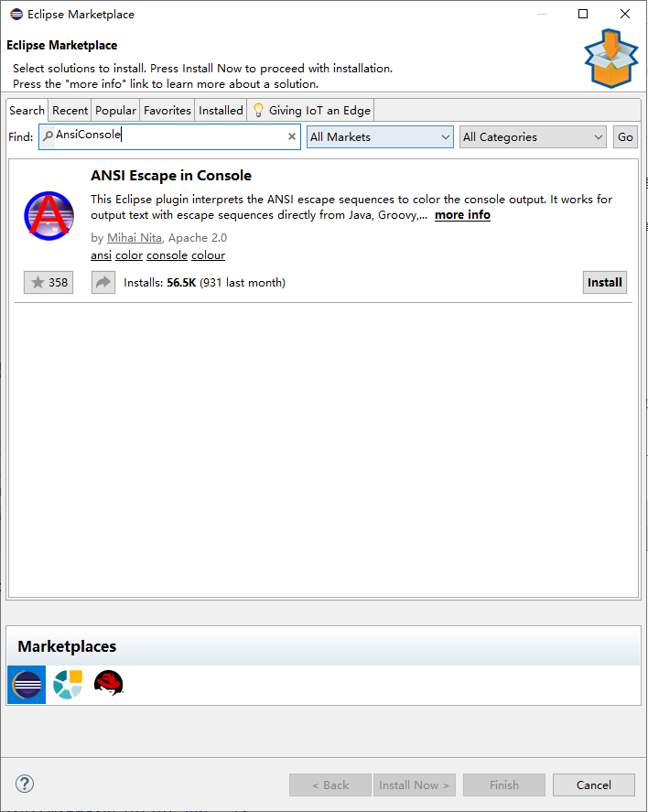
Task: Click the share arrow icon
Action: click(103, 282)
